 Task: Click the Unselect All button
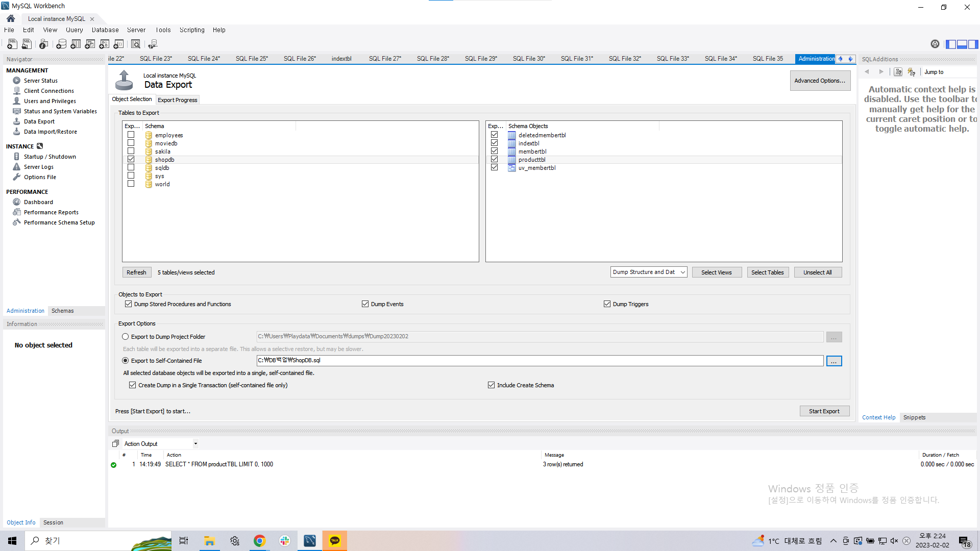(818, 272)
